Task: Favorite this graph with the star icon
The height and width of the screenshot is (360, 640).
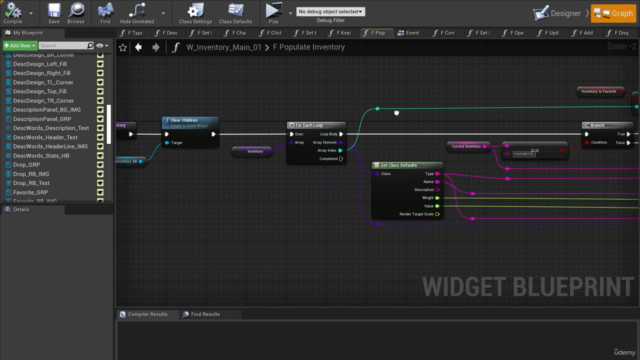Action: (x=123, y=47)
